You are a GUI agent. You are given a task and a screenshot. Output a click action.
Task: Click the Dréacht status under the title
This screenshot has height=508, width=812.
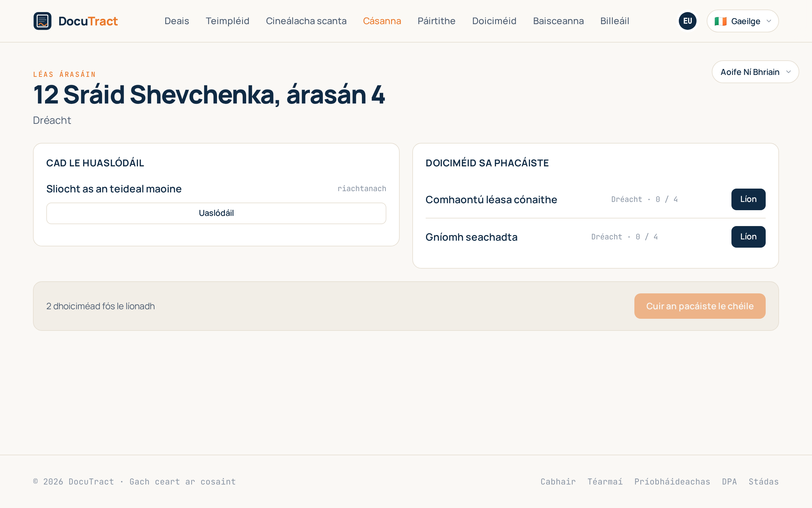click(52, 120)
